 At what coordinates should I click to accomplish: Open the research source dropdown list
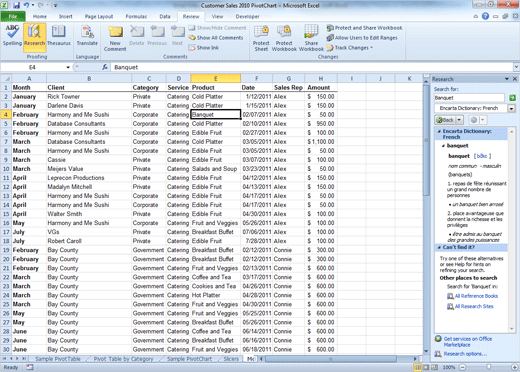[511, 108]
